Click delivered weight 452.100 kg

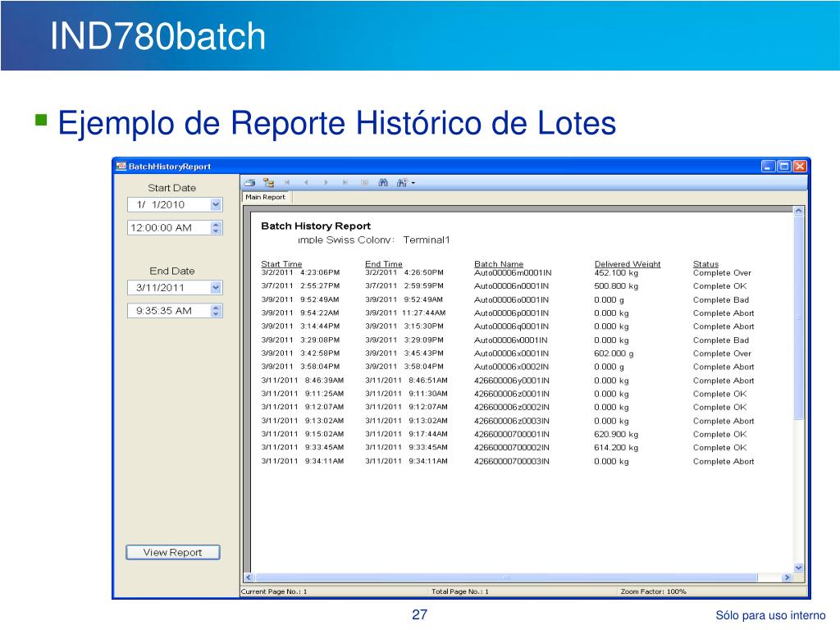tap(616, 272)
